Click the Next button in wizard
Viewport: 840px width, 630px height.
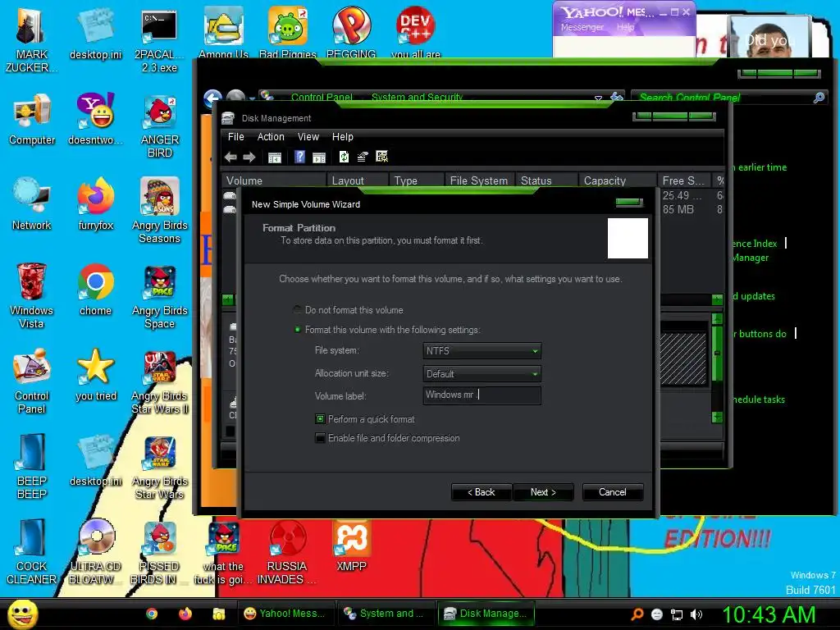[x=543, y=492]
